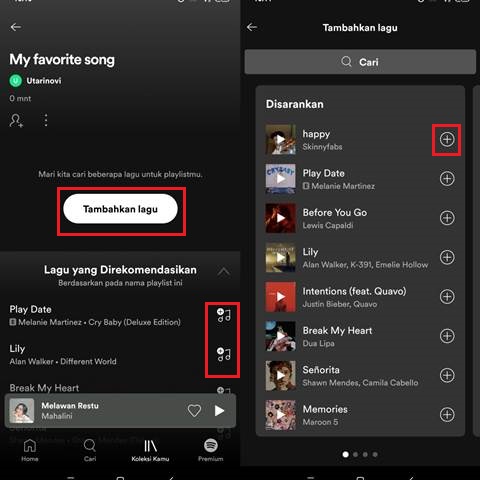The height and width of the screenshot is (480, 480).
Task: Go back from Tambahkan lagu screen
Action: click(x=252, y=27)
